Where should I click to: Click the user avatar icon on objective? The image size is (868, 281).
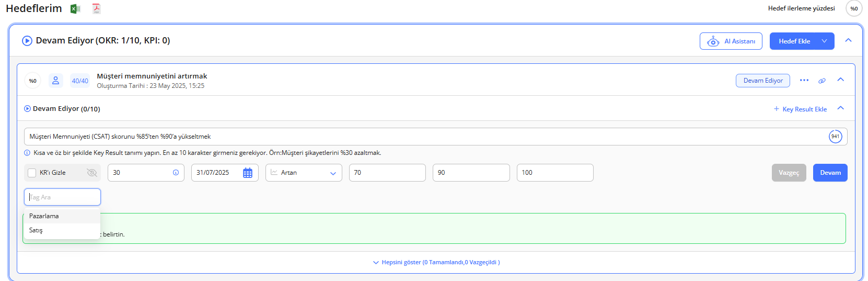point(55,81)
